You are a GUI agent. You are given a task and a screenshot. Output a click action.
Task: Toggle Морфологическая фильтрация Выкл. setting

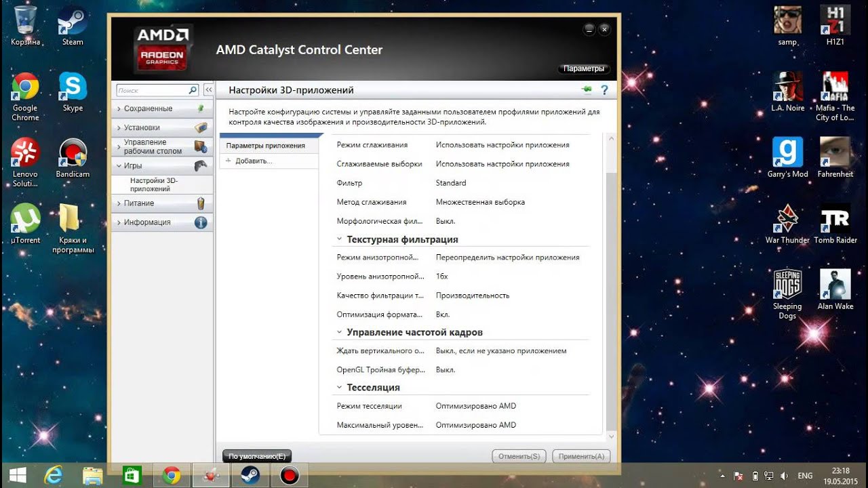click(446, 221)
